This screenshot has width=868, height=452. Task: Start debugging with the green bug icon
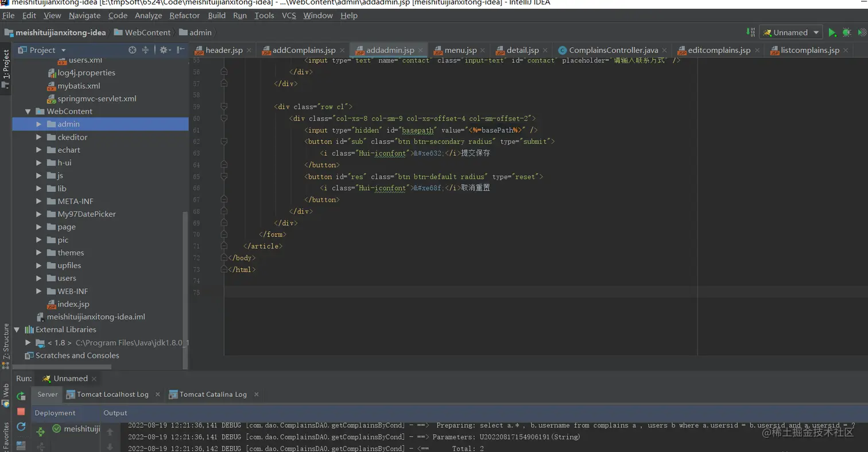pyautogui.click(x=846, y=33)
